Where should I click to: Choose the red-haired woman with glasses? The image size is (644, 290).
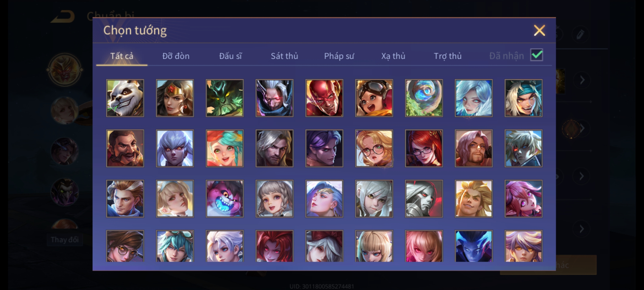tap(424, 148)
